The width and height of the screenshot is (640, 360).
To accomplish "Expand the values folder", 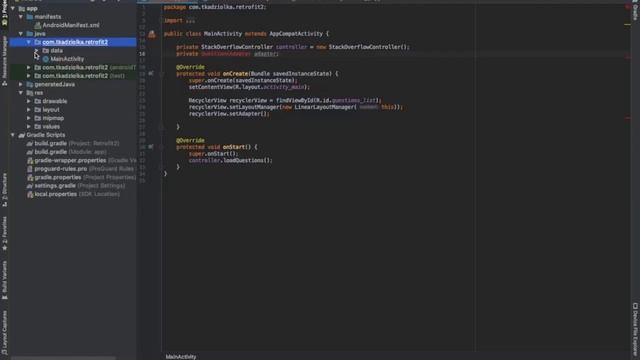I will point(29,127).
